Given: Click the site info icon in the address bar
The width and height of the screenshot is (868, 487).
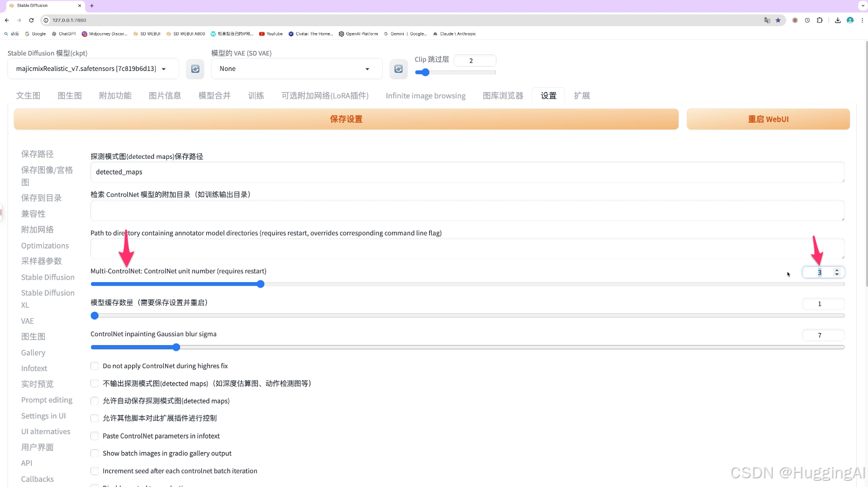Looking at the screenshot, I should click(x=45, y=20).
